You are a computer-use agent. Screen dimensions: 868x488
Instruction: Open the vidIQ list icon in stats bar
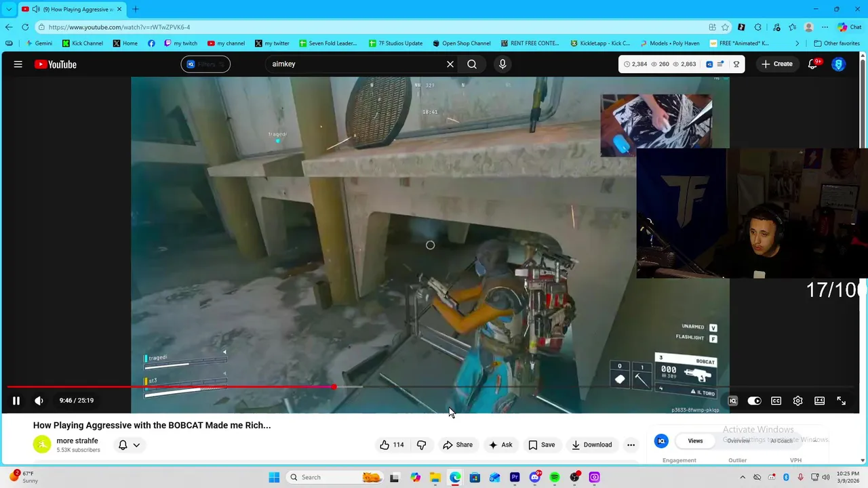coord(721,64)
